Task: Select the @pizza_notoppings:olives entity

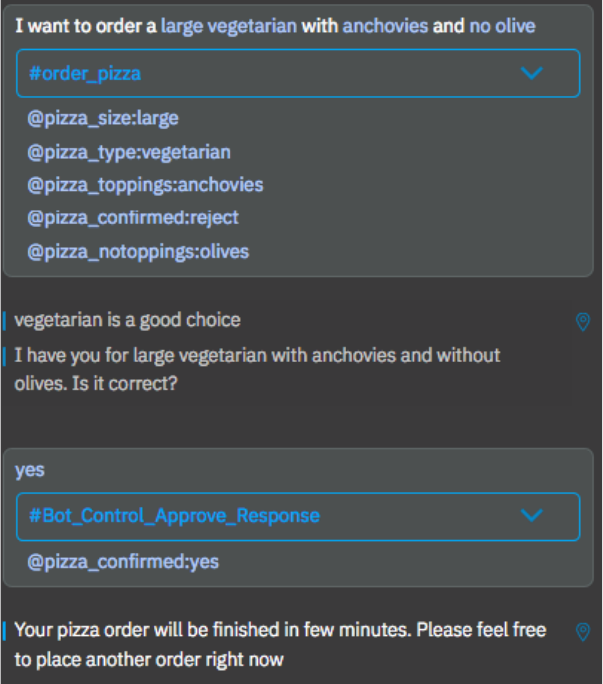Action: (138, 251)
